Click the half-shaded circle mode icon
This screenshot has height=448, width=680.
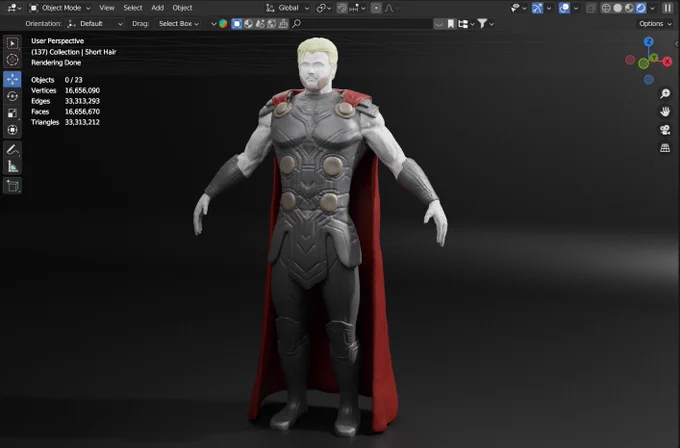[x=248, y=23]
